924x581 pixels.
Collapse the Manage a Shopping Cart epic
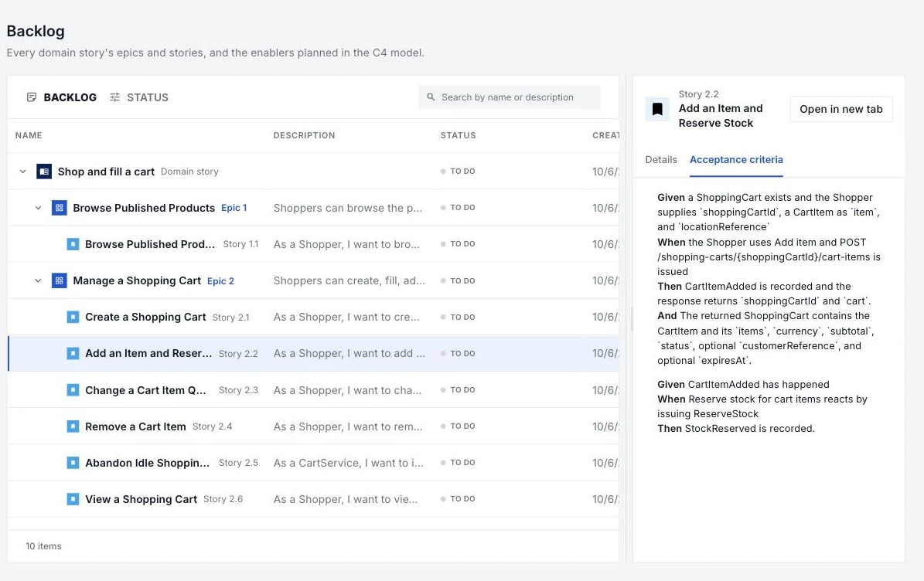39,280
